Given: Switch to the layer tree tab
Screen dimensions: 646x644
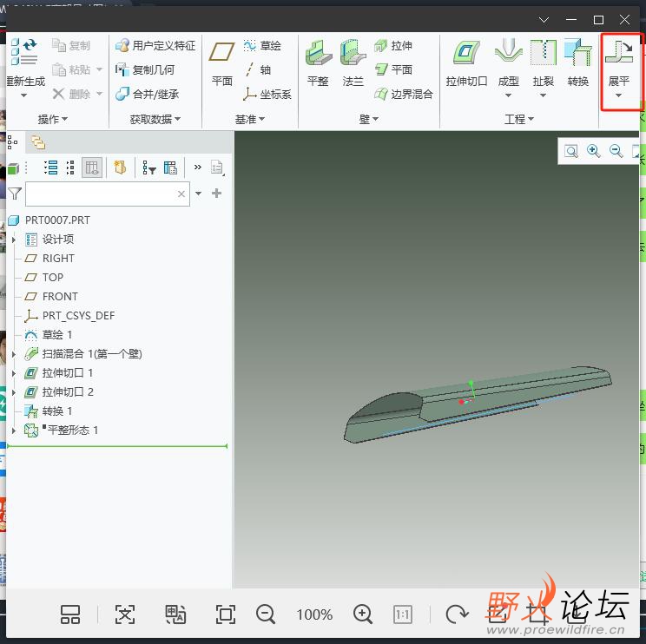Looking at the screenshot, I should coord(38,142).
